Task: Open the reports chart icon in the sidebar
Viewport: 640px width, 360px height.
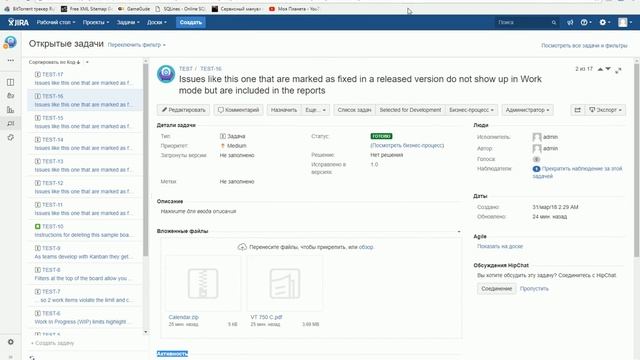Action: (11, 110)
